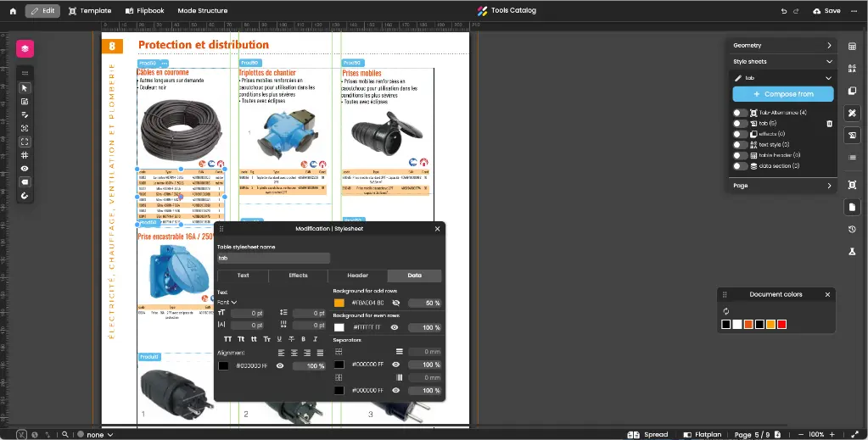Toggle the tag labels tool
Image resolution: width=868 pixels, height=440 pixels.
pyautogui.click(x=25, y=182)
